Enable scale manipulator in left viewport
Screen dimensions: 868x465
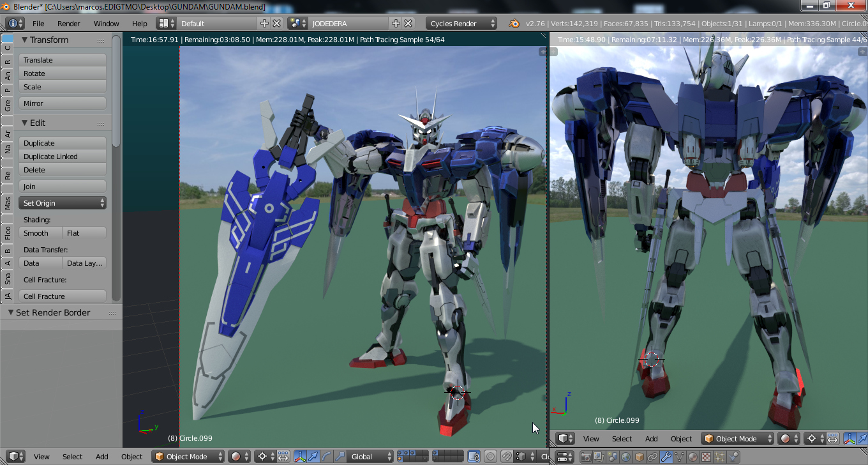click(340, 457)
